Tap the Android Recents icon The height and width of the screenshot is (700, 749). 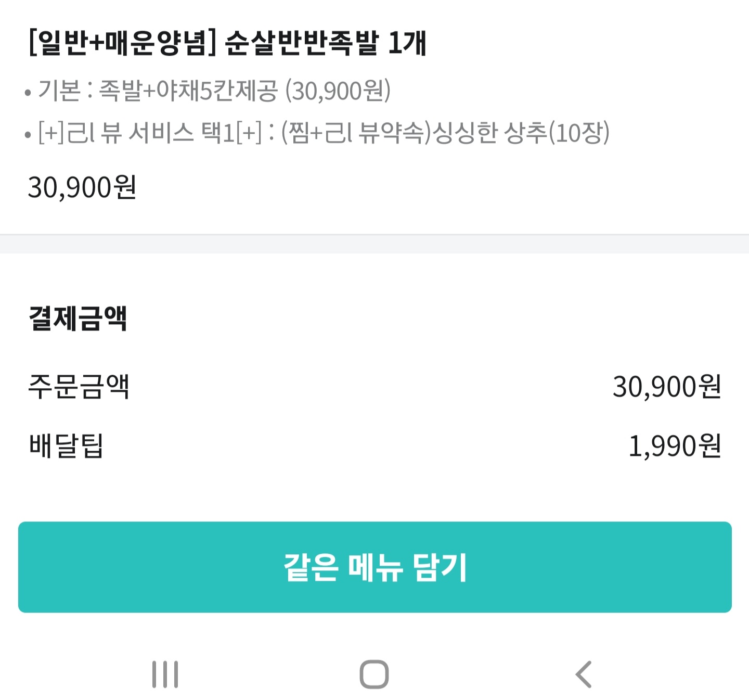click(x=165, y=673)
